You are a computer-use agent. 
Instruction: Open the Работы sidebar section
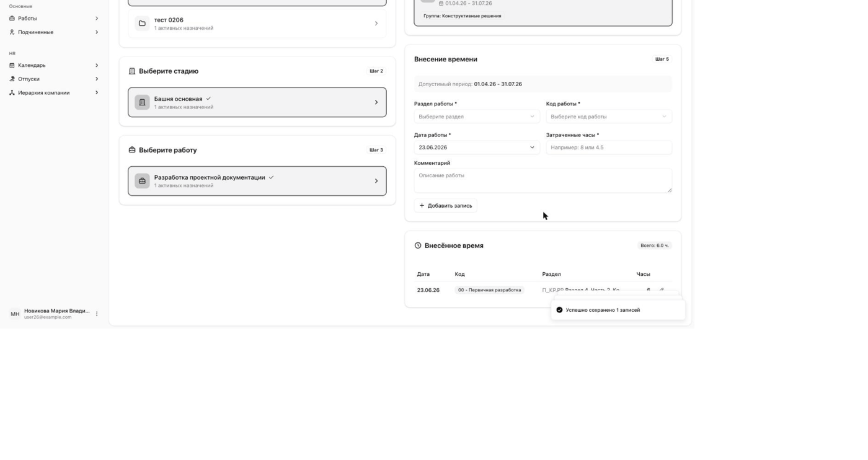53,19
